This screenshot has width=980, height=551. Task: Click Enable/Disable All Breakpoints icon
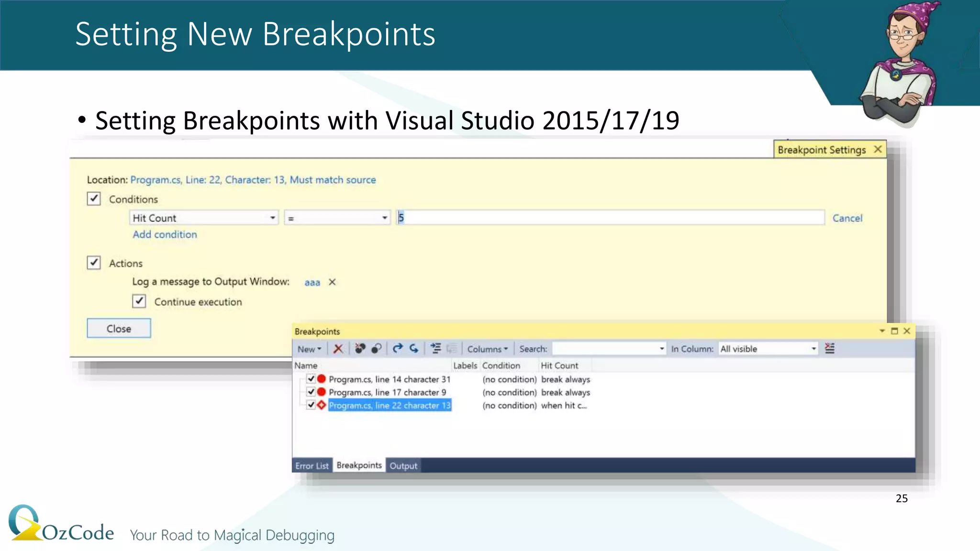click(x=377, y=349)
